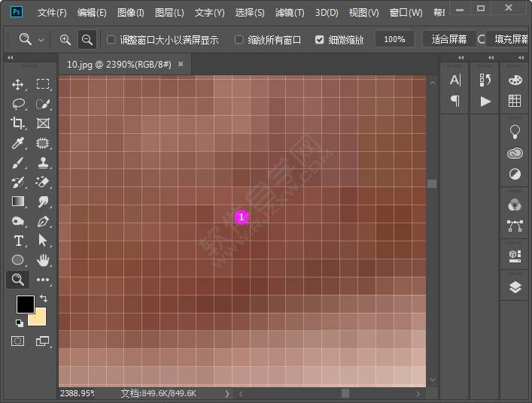The width and height of the screenshot is (532, 403).
Task: Click the zoom out magnifier button
Action: point(87,39)
